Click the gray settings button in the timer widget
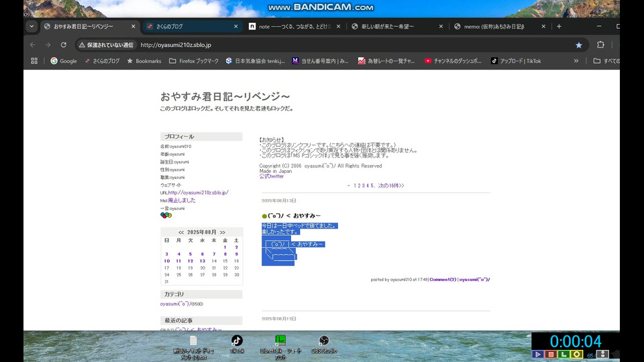Image resolution: width=644 pixels, height=362 pixels. point(602,354)
